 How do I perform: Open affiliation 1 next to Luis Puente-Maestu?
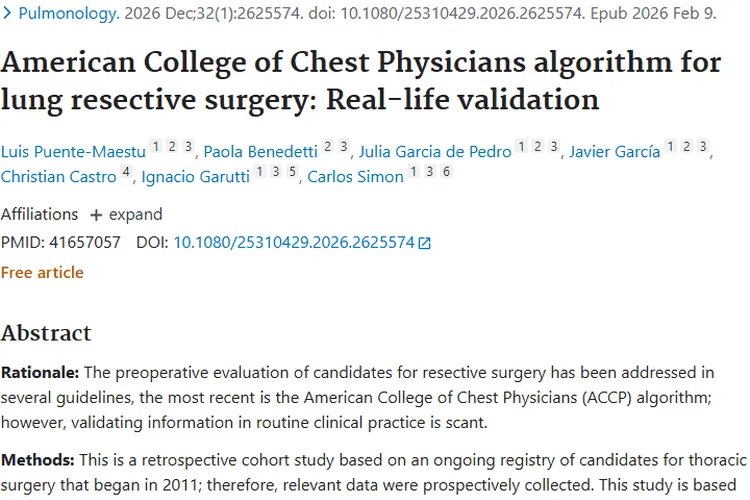coord(155,147)
